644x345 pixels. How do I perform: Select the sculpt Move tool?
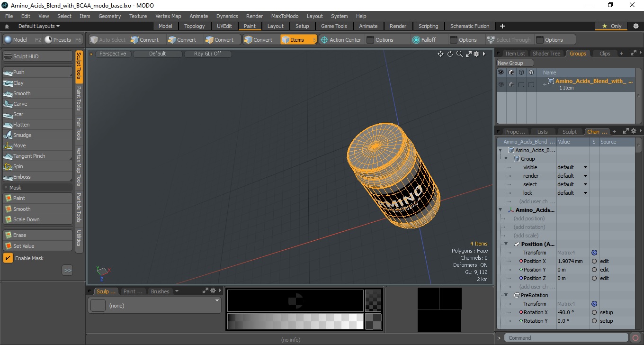point(38,145)
